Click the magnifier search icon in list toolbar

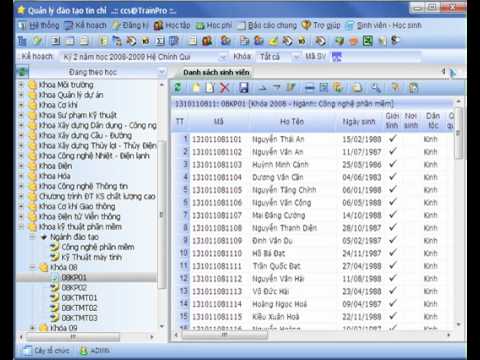376,88
